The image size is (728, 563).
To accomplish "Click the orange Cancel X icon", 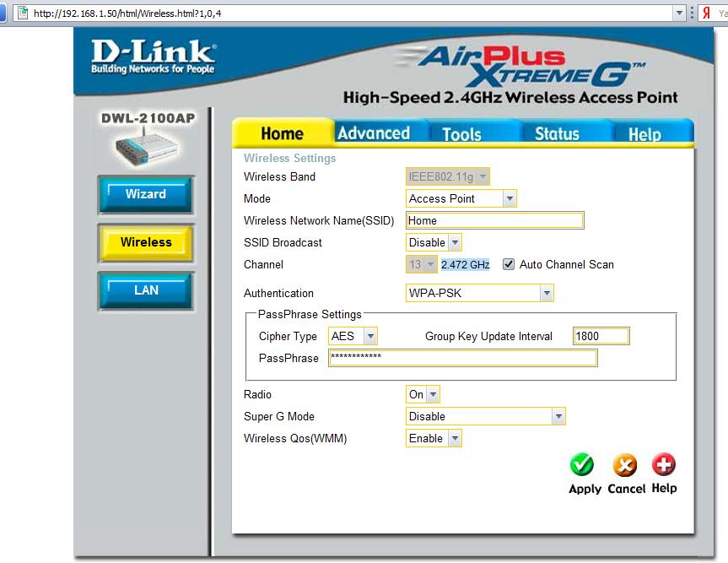I will pyautogui.click(x=625, y=465).
